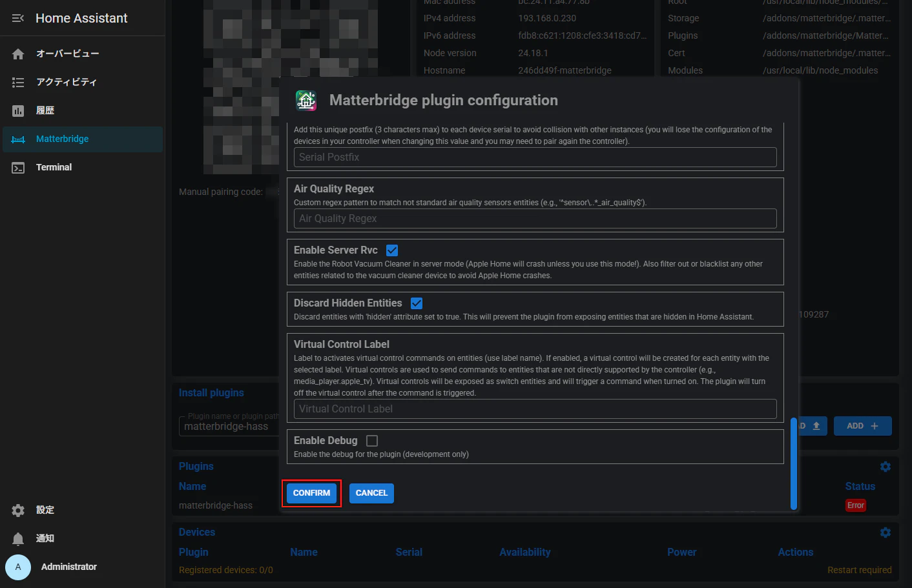The image size is (912, 588).
Task: Focus the Virtual Control Label field
Action: pos(535,409)
